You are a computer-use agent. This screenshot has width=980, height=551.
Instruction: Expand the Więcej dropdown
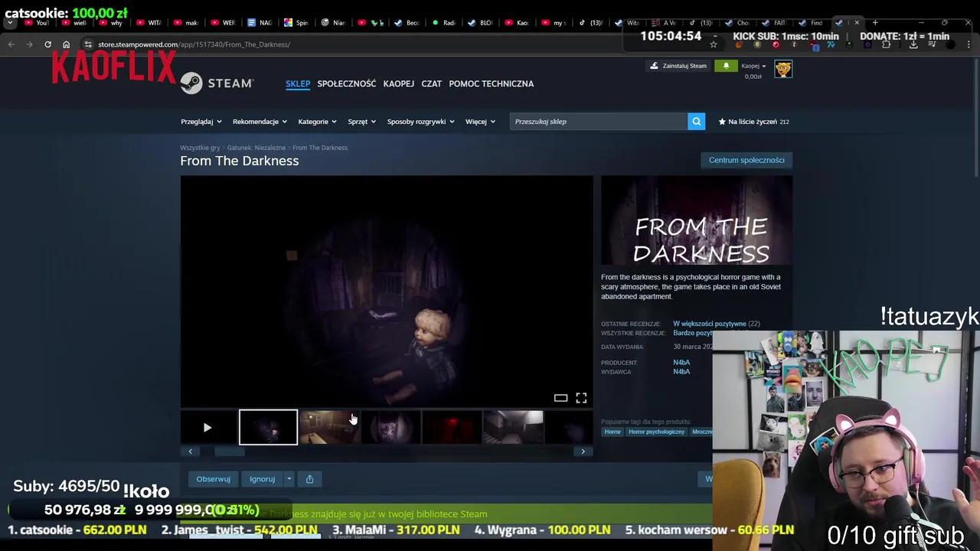pyautogui.click(x=480, y=122)
